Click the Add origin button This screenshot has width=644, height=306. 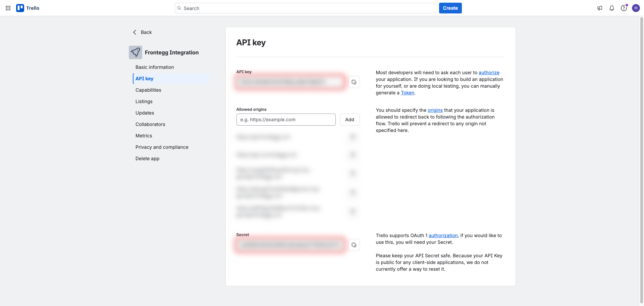click(x=350, y=120)
